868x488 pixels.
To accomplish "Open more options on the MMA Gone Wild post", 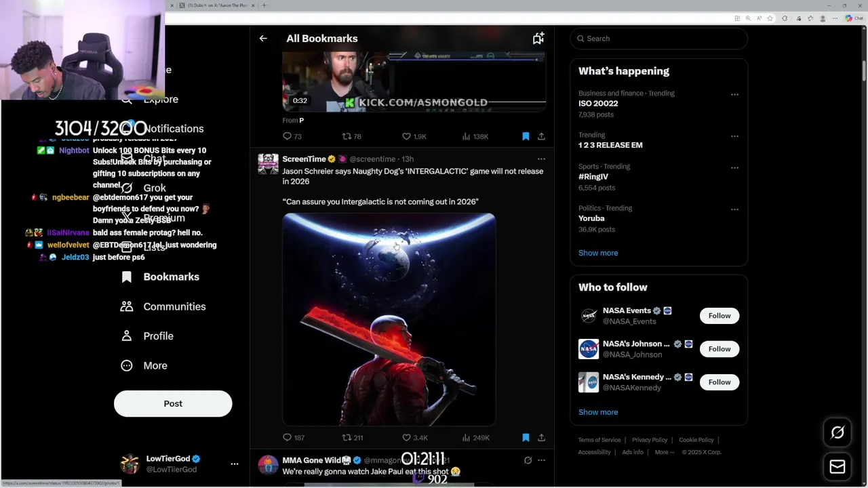I will (x=541, y=460).
